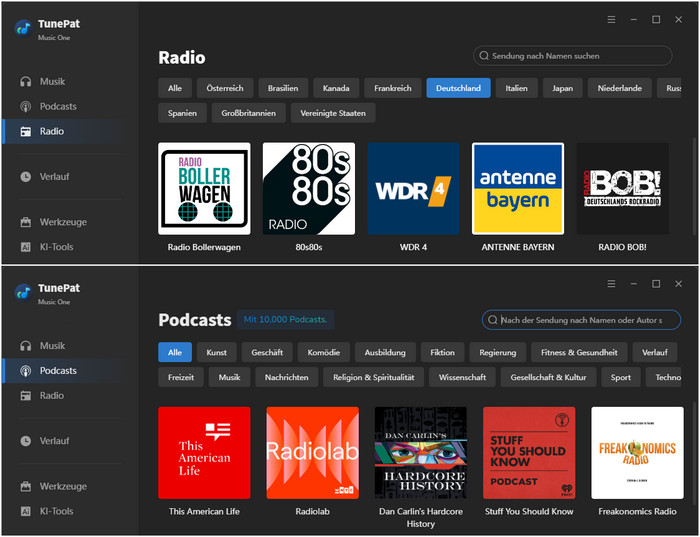Filter radio stations by Großbritannien
Screen dimensions: 700x537
point(249,113)
